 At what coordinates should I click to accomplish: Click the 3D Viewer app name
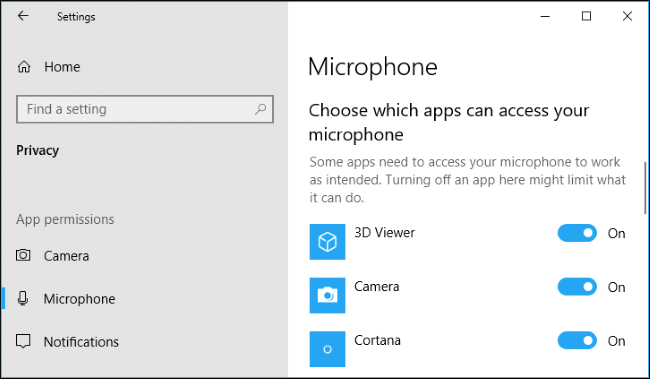[384, 233]
